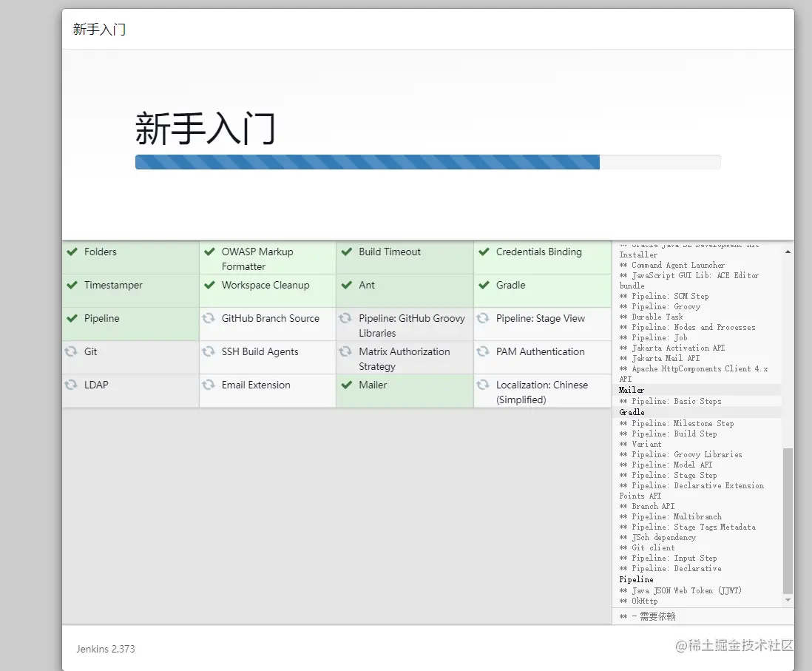Click the Matrix Authorization Strategy pending icon
Viewport: 812px width, 671px height.
tap(345, 351)
